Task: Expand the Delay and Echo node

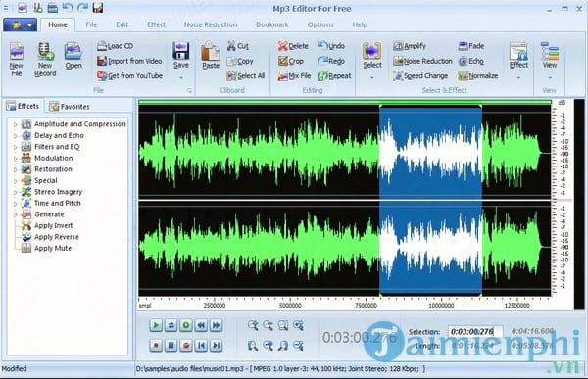Action: (x=15, y=136)
